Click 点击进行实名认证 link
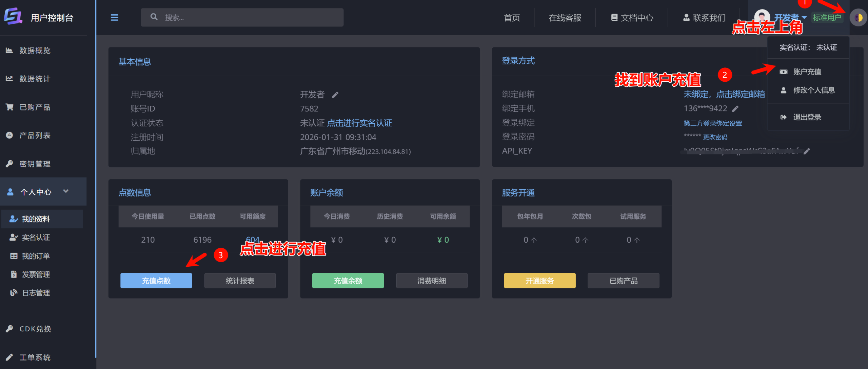Image resolution: width=868 pixels, height=369 pixels. (x=360, y=123)
